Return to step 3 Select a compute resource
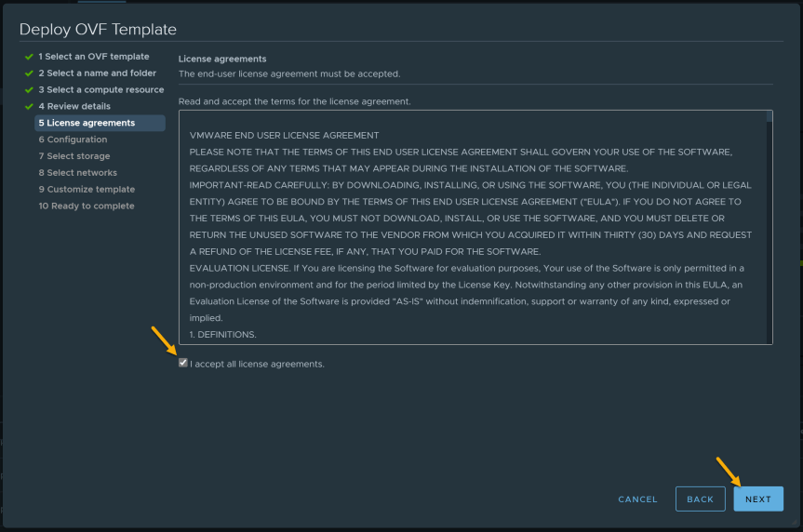Viewport: 803px width, 532px height. pos(100,89)
